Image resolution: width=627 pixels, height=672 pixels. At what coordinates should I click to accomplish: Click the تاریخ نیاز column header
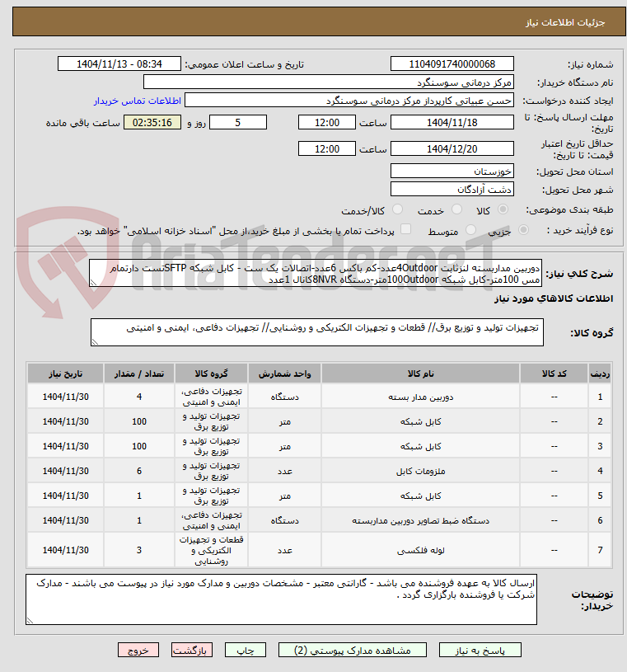tap(66, 374)
